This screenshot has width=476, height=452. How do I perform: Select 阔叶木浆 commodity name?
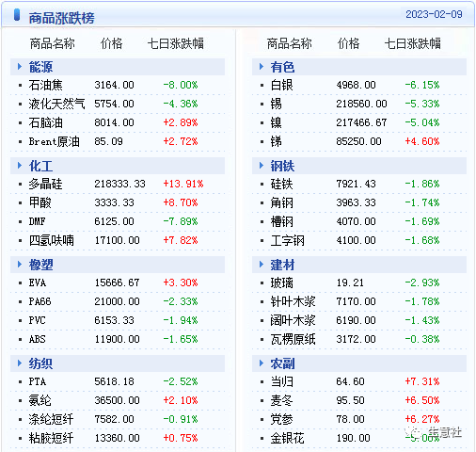pos(294,320)
